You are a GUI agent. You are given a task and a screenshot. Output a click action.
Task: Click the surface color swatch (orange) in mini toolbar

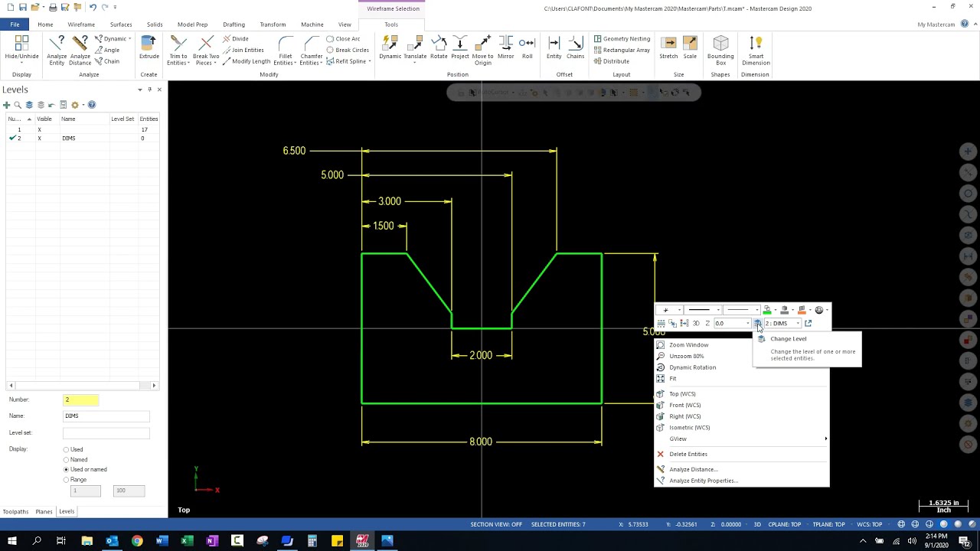click(802, 310)
